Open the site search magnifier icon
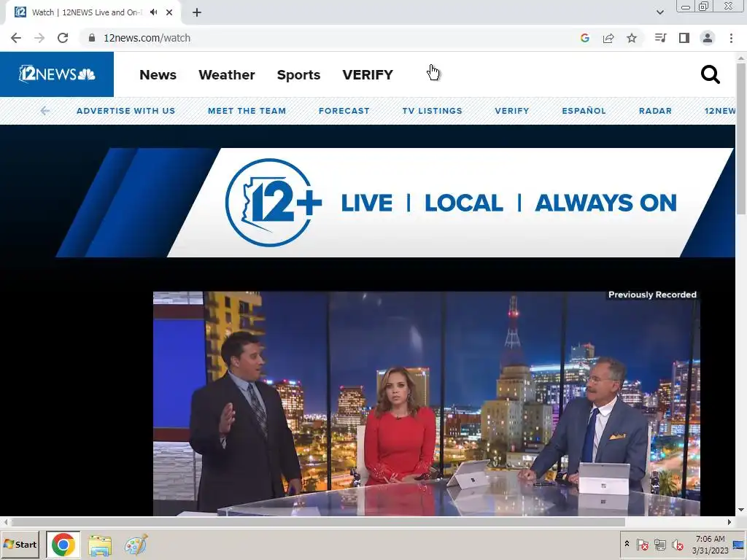 click(710, 75)
